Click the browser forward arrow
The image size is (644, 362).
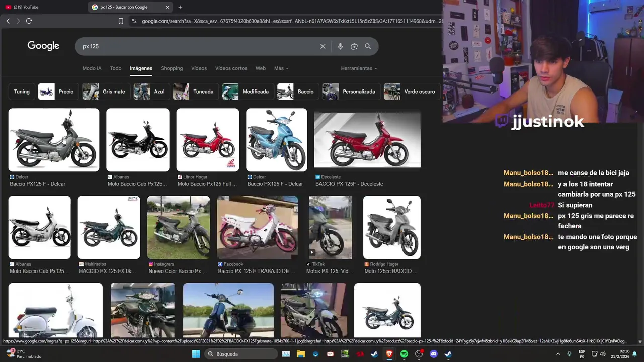[18, 21]
